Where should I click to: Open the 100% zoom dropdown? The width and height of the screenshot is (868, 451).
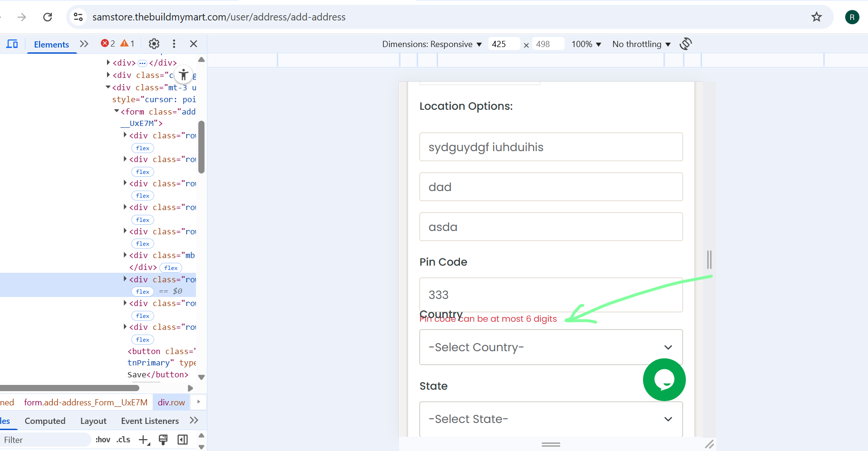(586, 44)
